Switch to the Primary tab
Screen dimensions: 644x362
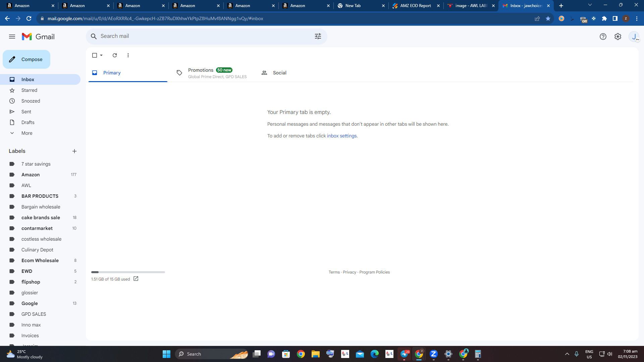click(128, 73)
